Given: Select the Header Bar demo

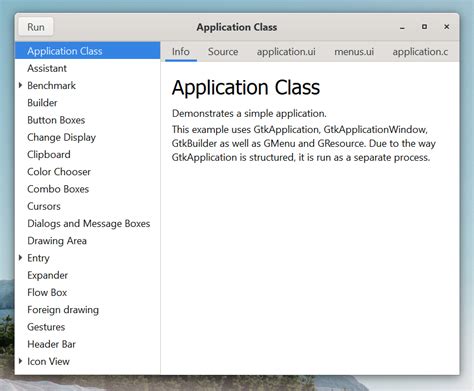Looking at the screenshot, I should (87, 344).
